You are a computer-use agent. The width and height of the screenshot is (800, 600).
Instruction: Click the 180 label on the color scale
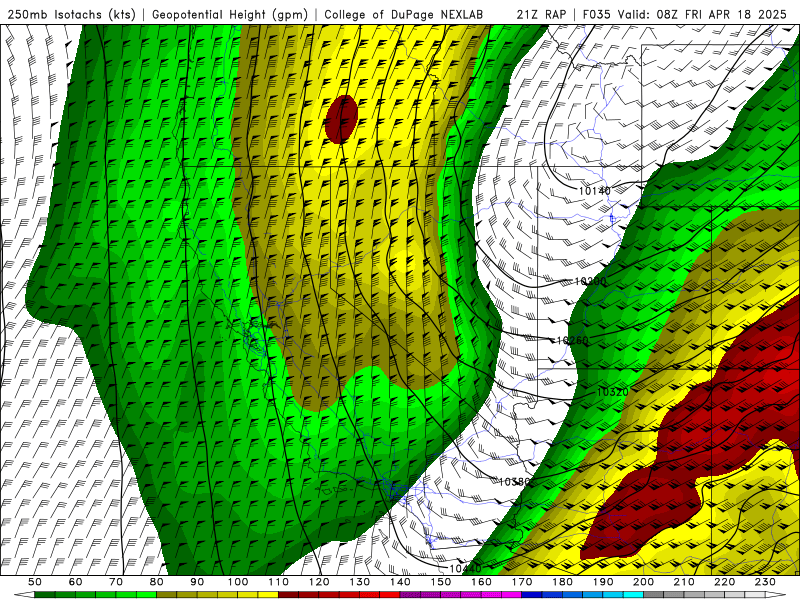click(563, 582)
